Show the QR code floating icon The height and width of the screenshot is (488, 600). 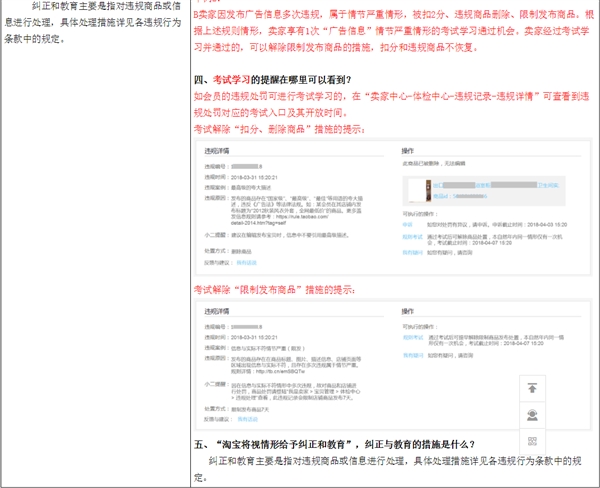[x=531, y=441]
